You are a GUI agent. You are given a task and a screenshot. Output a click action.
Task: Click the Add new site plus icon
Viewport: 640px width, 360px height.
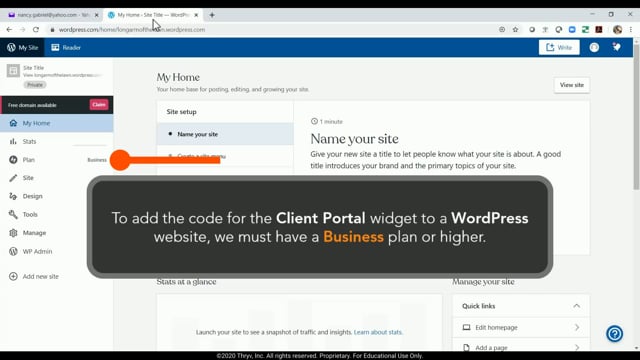point(13,276)
